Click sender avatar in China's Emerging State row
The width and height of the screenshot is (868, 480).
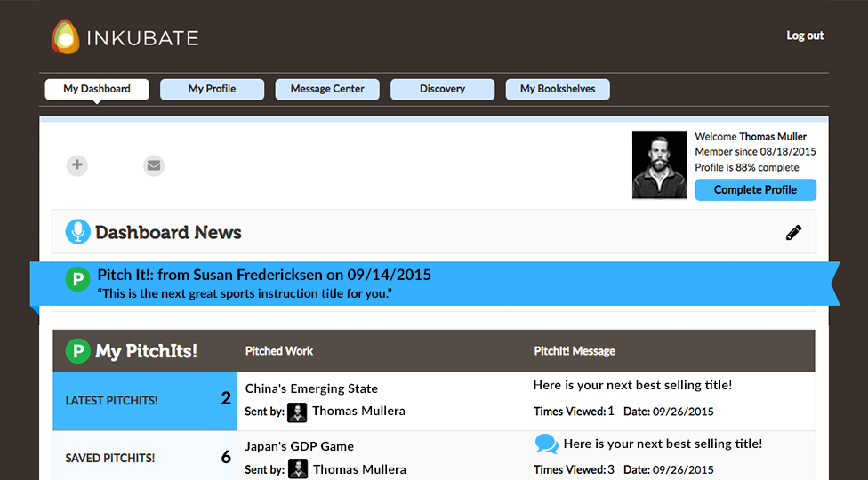[297, 412]
